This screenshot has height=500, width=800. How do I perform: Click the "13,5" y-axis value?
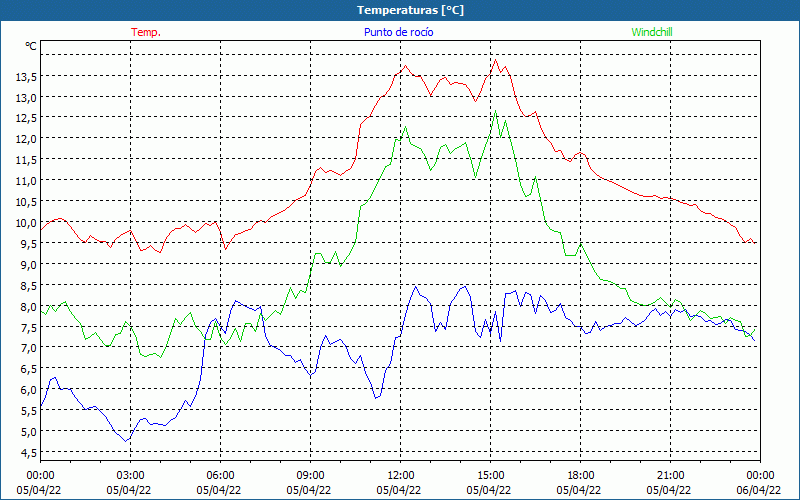[x=26, y=77]
